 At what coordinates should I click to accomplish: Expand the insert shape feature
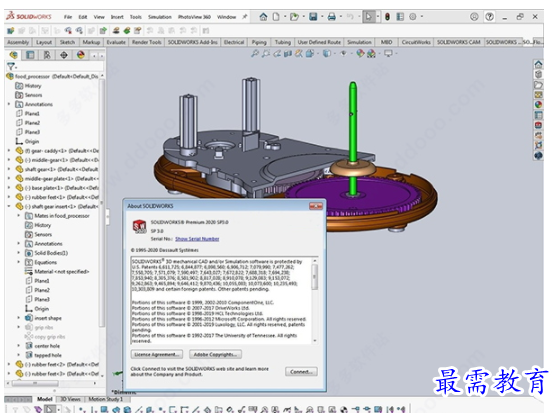tap(18, 318)
